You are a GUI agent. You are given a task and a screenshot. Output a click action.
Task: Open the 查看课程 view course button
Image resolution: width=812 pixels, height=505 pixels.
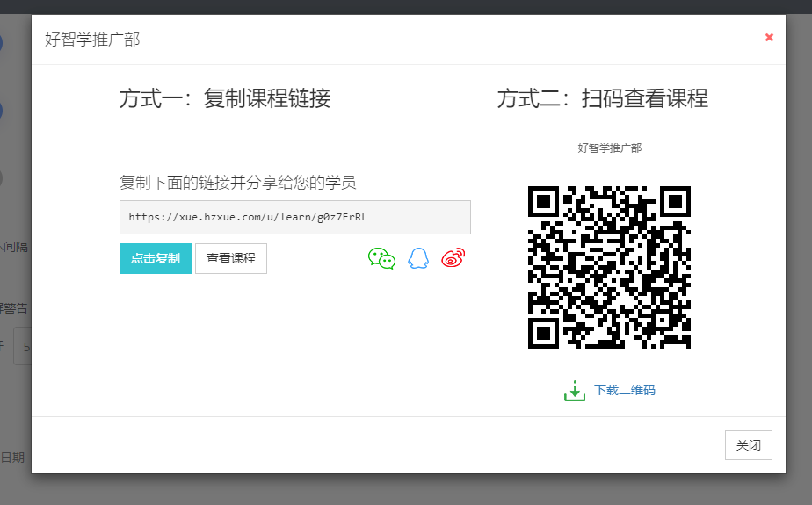click(231, 258)
